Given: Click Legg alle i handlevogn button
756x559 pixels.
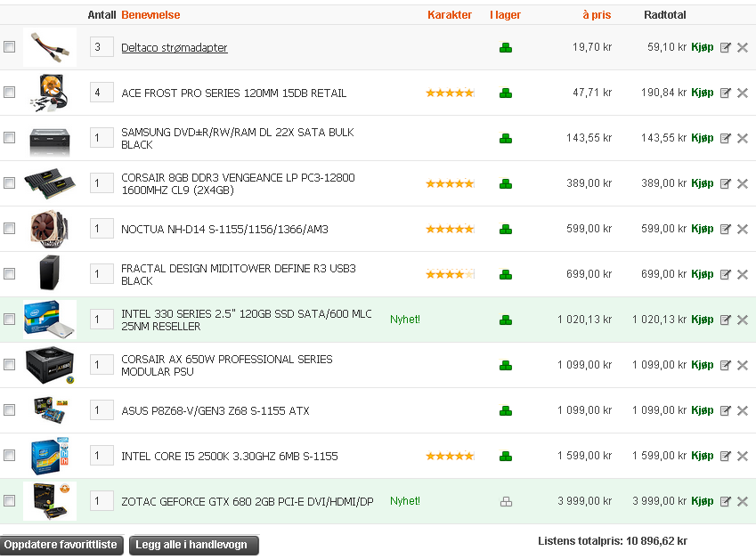Looking at the screenshot, I should point(194,545).
